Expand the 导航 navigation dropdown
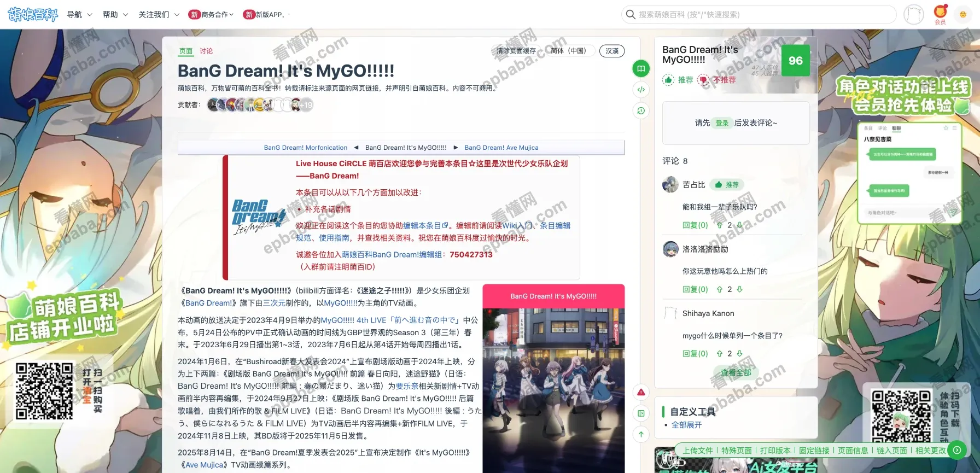Viewport: 980px width, 473px height. 79,15
